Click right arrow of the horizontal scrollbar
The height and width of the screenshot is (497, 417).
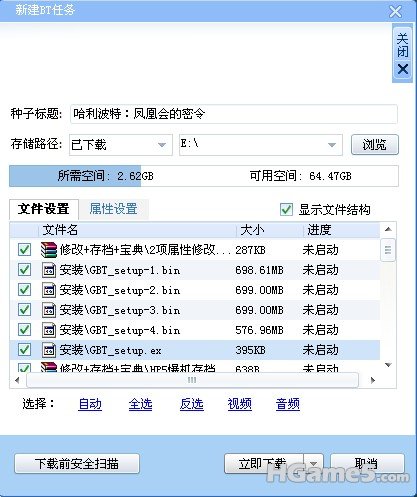pos(373,380)
